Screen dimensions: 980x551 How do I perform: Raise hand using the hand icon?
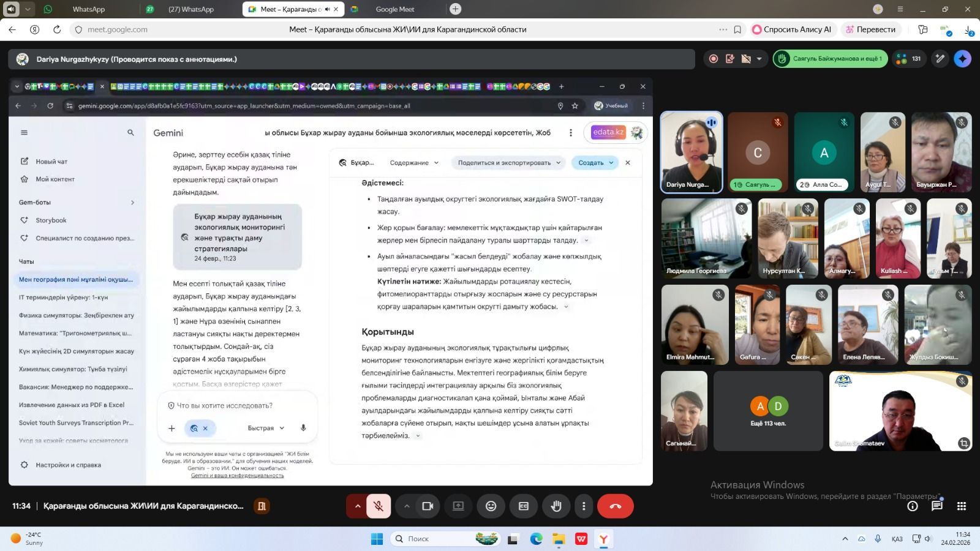tap(556, 506)
